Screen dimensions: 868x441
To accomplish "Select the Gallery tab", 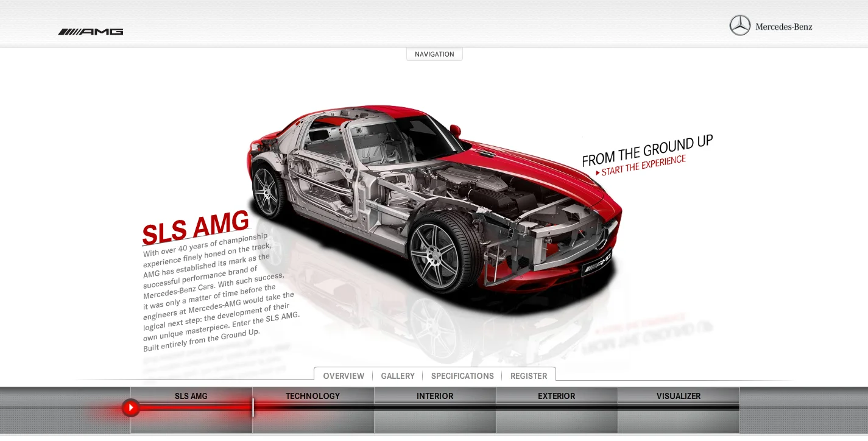I will 398,376.
